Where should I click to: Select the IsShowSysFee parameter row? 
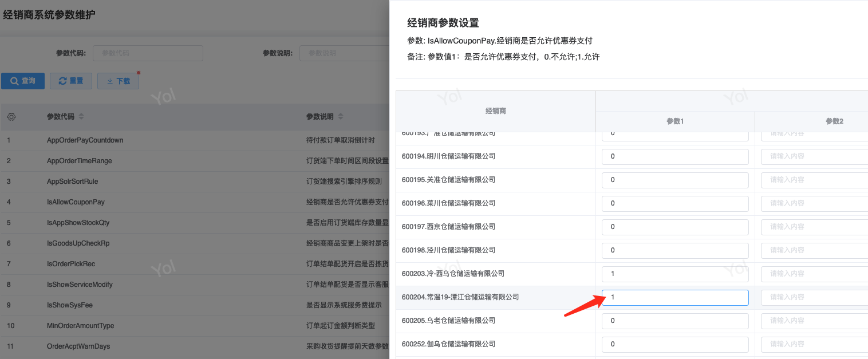pos(195,305)
